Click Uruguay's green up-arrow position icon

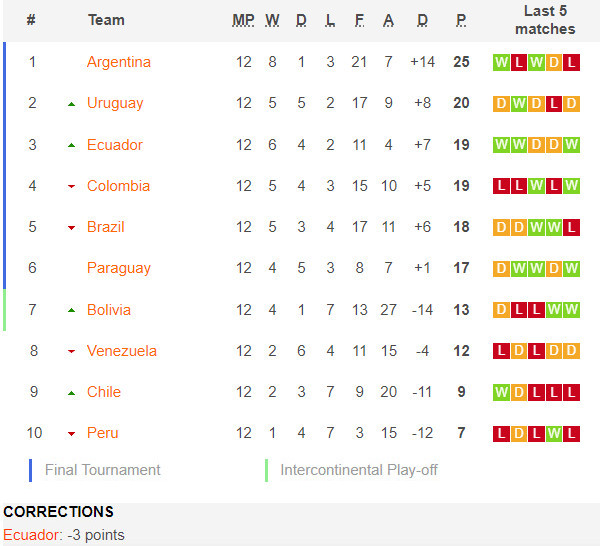coord(71,104)
